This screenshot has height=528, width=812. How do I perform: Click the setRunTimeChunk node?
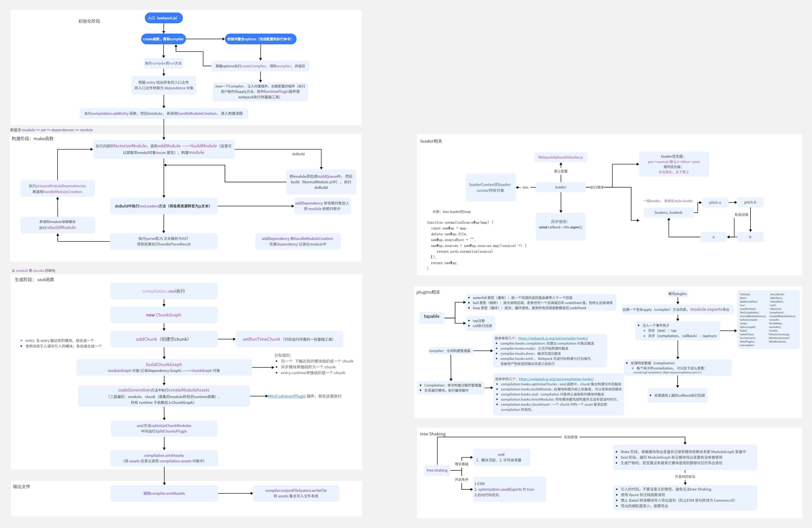tap(289, 339)
